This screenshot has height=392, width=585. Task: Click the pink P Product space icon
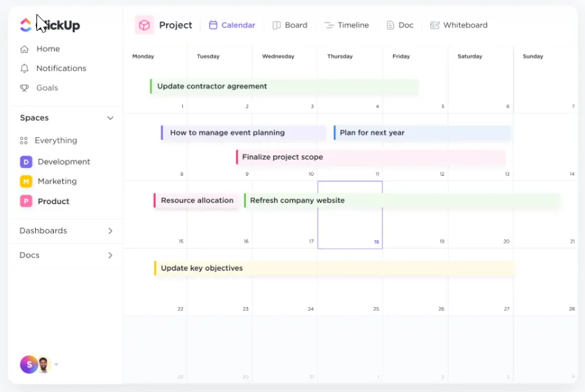pyautogui.click(x=26, y=201)
